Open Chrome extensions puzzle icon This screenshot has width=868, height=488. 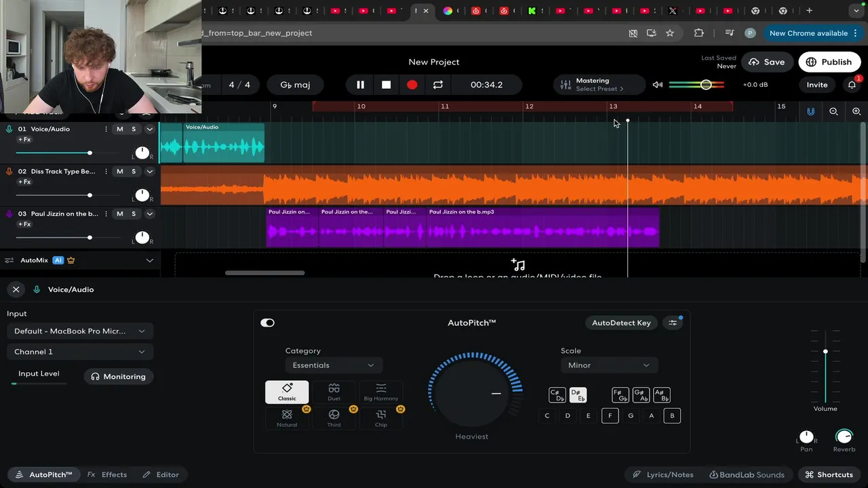[x=698, y=33]
